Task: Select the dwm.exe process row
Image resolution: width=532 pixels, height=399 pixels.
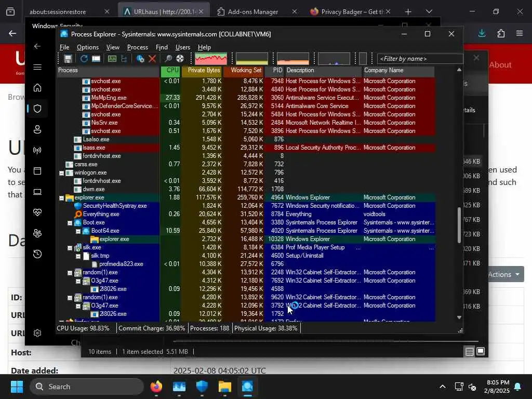Action: point(246,189)
